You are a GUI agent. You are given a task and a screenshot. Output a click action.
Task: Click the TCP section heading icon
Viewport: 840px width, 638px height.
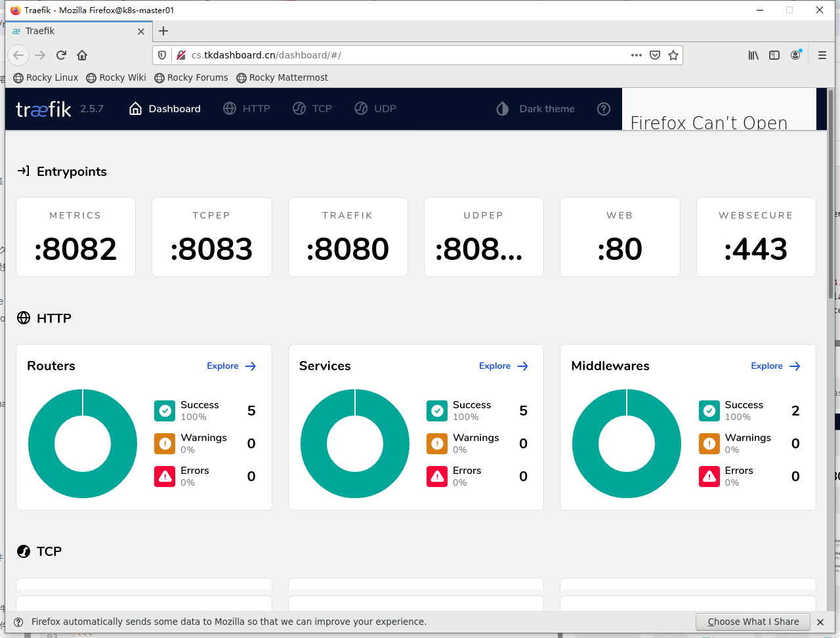(x=24, y=551)
